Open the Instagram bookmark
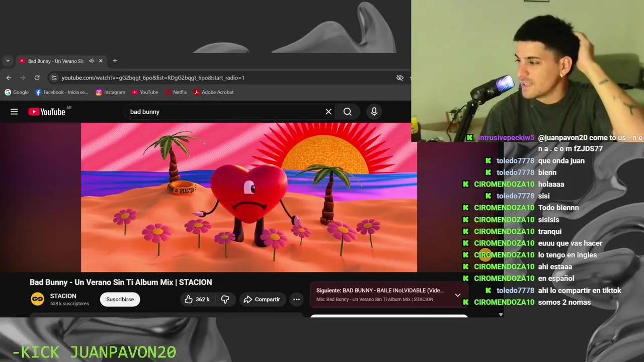The image size is (644, 362). pyautogui.click(x=110, y=92)
